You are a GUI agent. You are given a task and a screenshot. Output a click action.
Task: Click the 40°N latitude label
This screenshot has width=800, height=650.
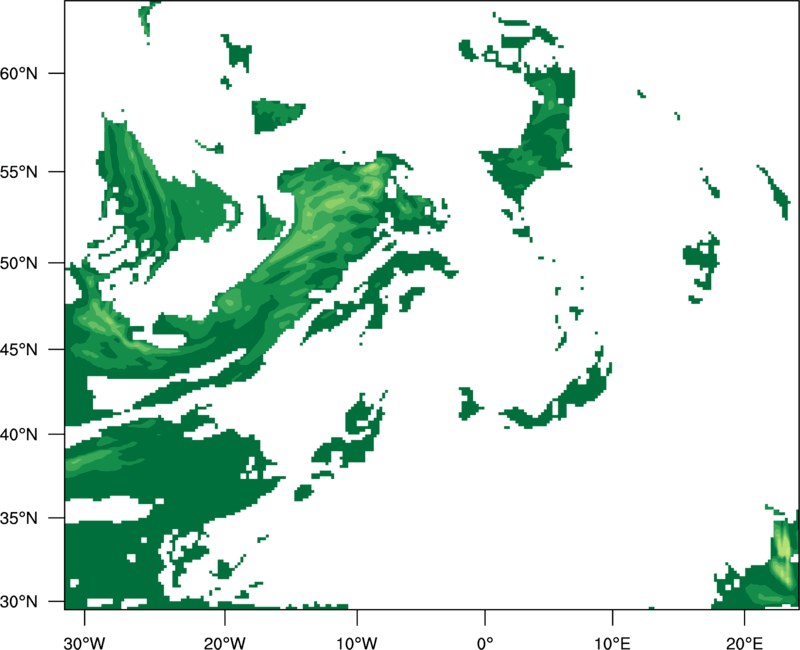(x=19, y=435)
